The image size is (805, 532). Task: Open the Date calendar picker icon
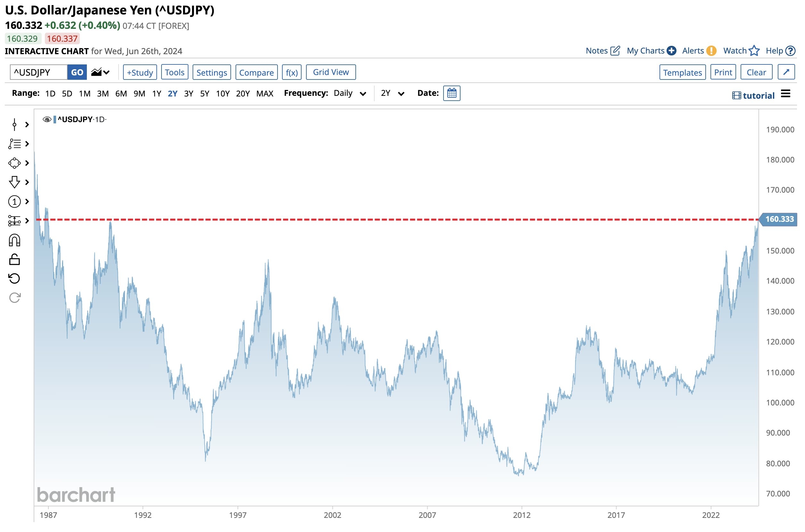(x=452, y=93)
